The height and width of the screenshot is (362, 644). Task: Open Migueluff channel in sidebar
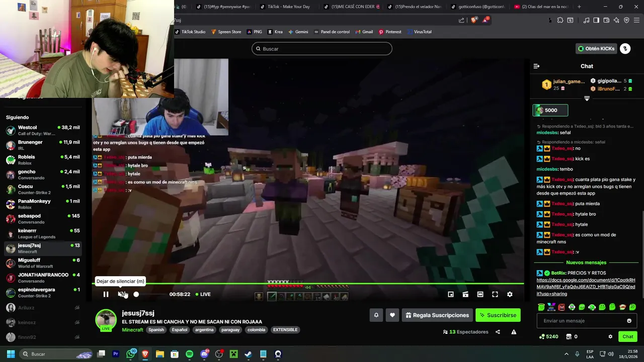43,263
